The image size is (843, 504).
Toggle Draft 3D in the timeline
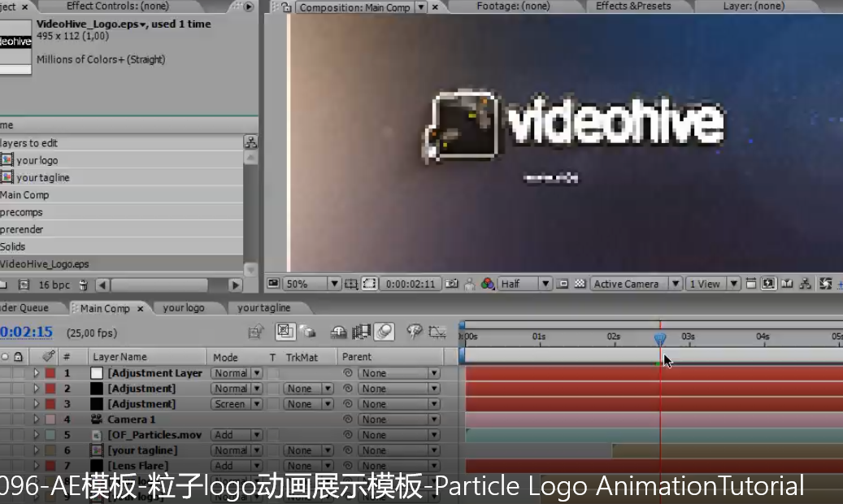tap(309, 332)
